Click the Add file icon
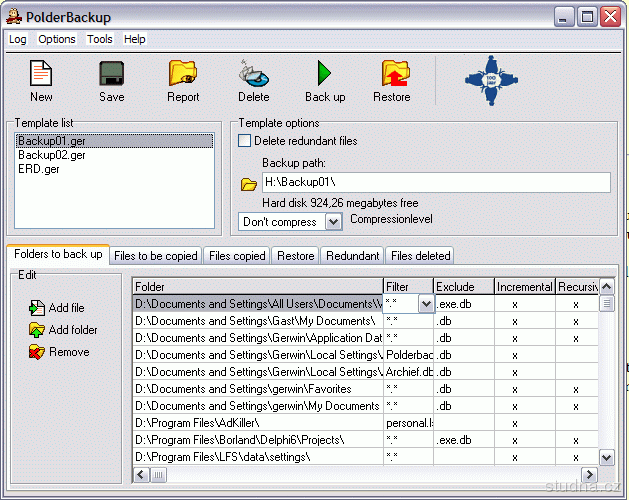 37,308
